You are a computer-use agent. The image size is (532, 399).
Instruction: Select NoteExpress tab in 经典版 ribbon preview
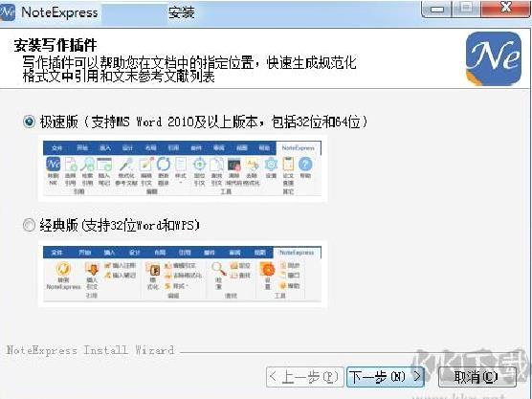[297, 253]
